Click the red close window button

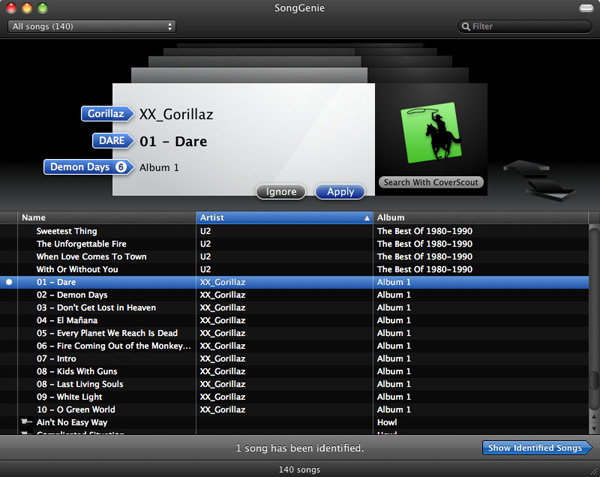click(x=12, y=8)
